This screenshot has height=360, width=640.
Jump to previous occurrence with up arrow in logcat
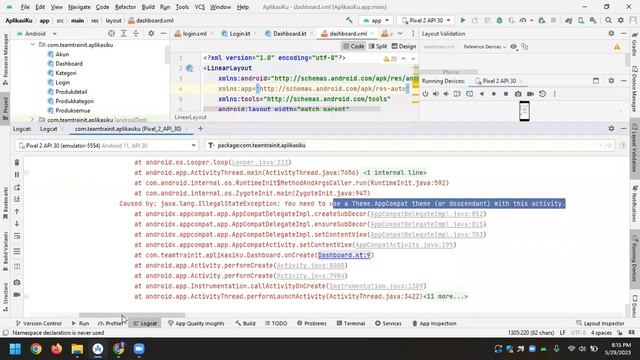[17, 211]
